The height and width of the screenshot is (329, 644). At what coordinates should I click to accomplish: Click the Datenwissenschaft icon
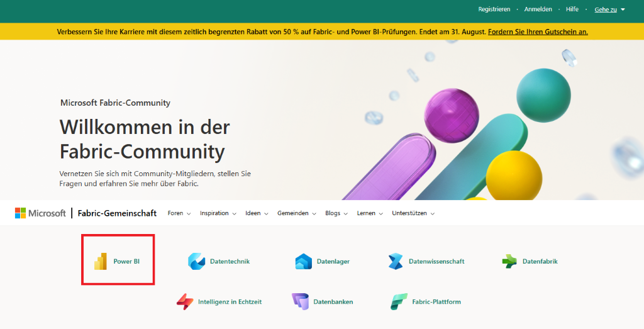point(396,261)
